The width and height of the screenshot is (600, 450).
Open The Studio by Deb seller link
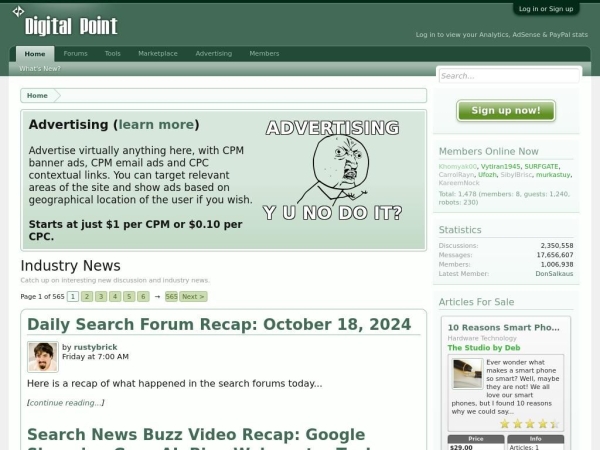click(484, 348)
